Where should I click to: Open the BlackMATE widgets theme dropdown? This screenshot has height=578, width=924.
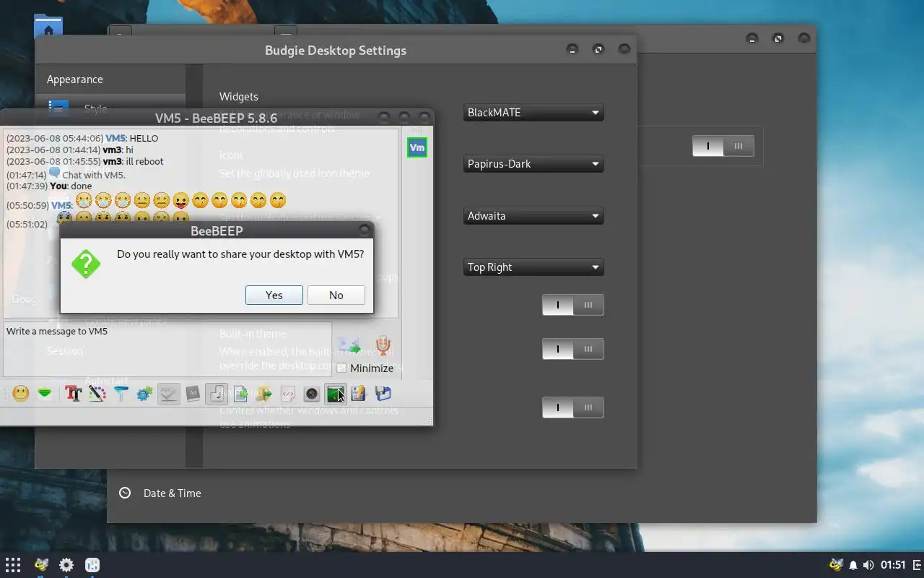pyautogui.click(x=533, y=113)
